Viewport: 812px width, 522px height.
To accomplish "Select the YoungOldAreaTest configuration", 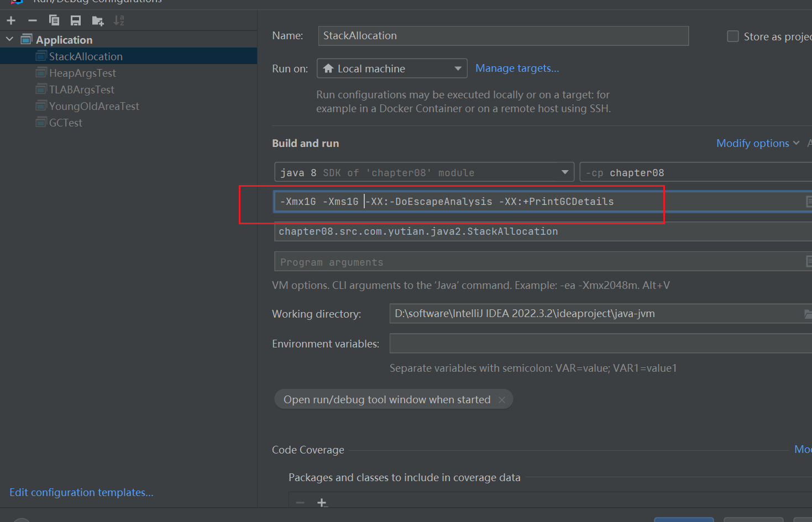I will [94, 106].
